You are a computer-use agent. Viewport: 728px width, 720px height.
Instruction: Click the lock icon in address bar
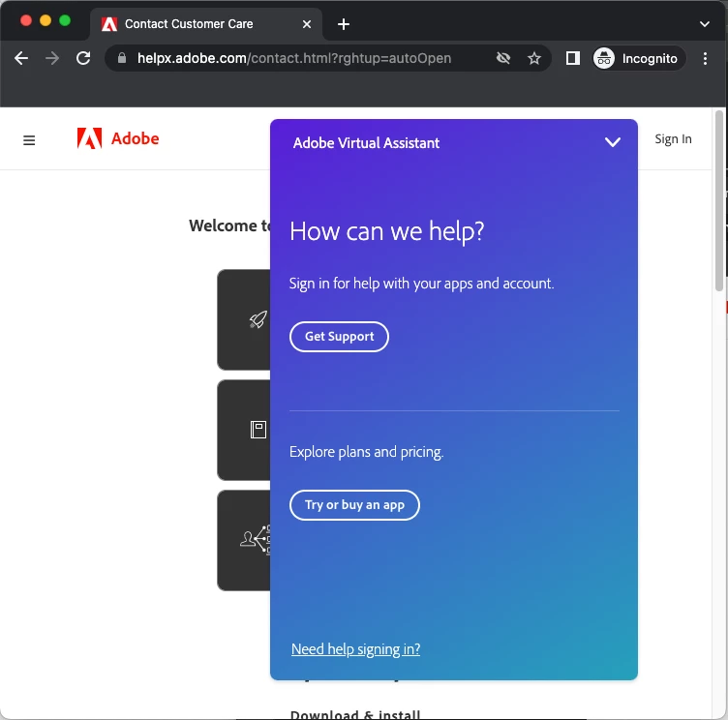click(122, 58)
